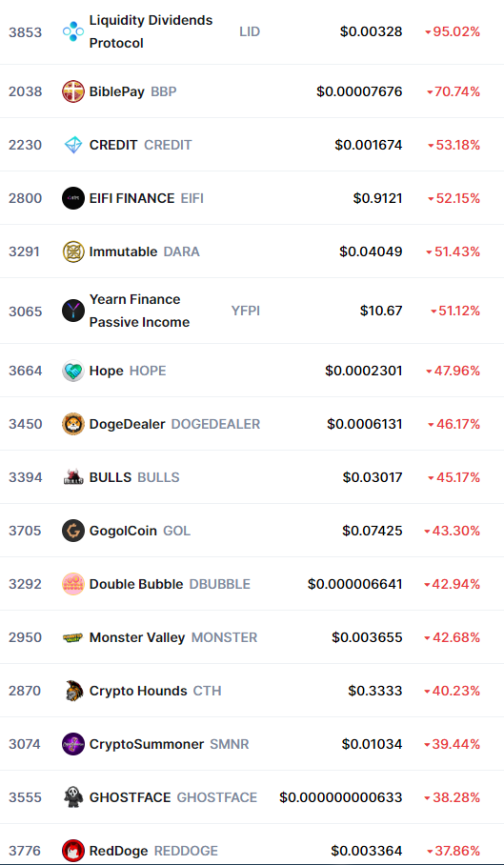504x865 pixels.
Task: Click the GOL ticker symbol text
Action: (176, 531)
